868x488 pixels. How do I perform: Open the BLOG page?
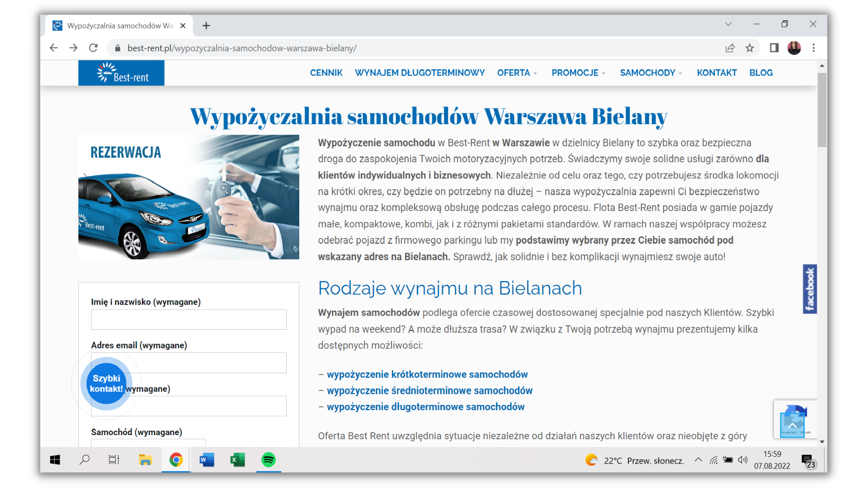point(761,73)
